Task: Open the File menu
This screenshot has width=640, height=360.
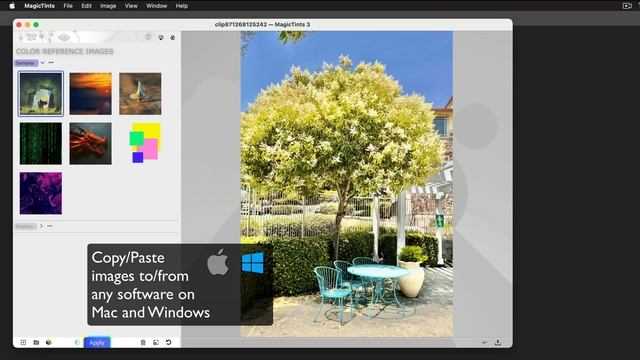Action: click(68, 6)
